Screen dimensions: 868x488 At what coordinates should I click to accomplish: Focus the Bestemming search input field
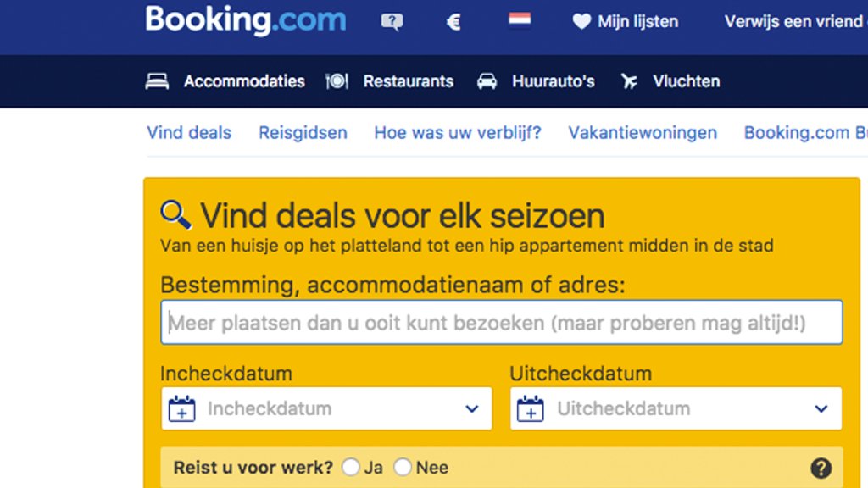pyautogui.click(x=502, y=323)
